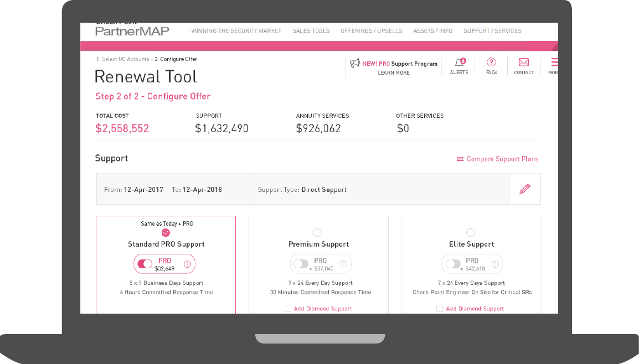Select Standard PRO Support radio option
This screenshot has width=639, height=364.
[x=166, y=232]
